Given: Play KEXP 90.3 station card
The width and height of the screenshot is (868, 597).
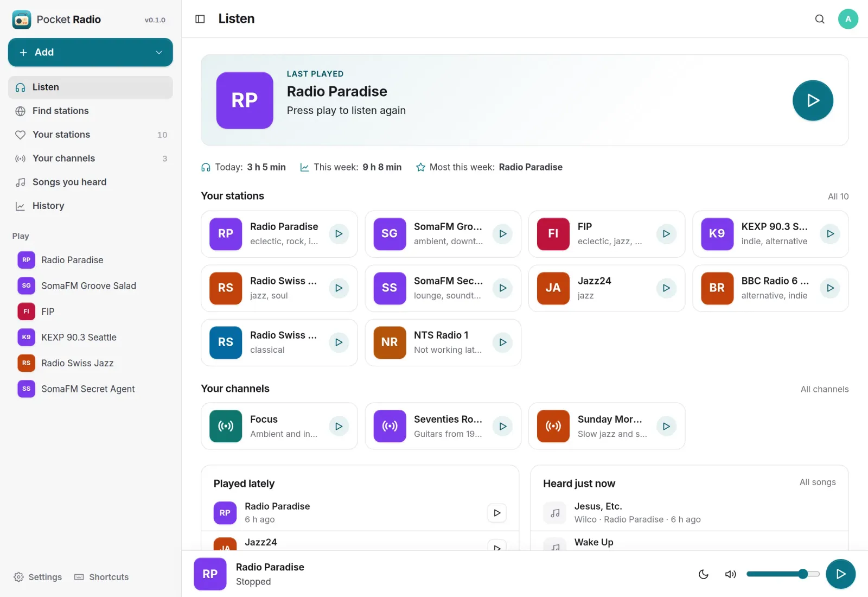Looking at the screenshot, I should click(830, 234).
